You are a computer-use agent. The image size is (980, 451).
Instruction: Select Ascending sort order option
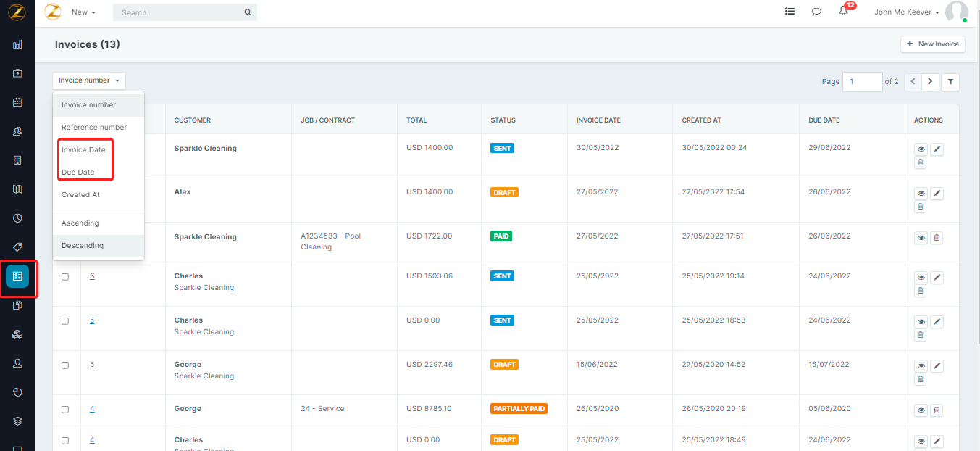click(x=80, y=223)
